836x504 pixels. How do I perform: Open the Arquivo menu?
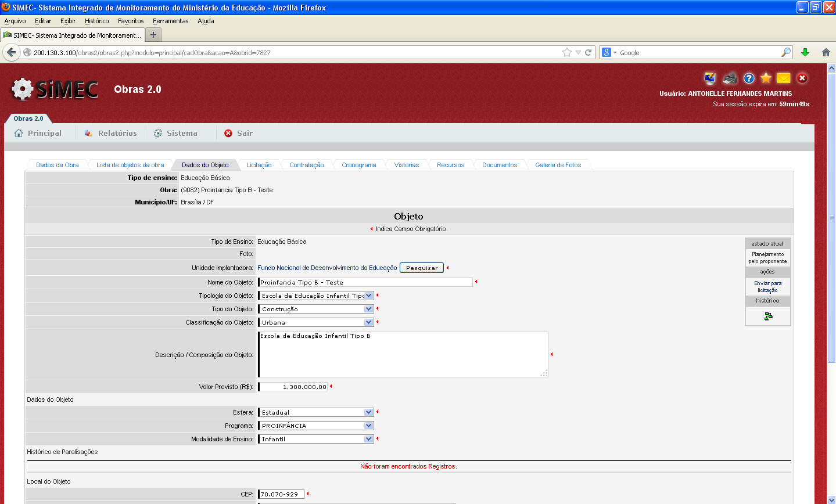coord(15,21)
